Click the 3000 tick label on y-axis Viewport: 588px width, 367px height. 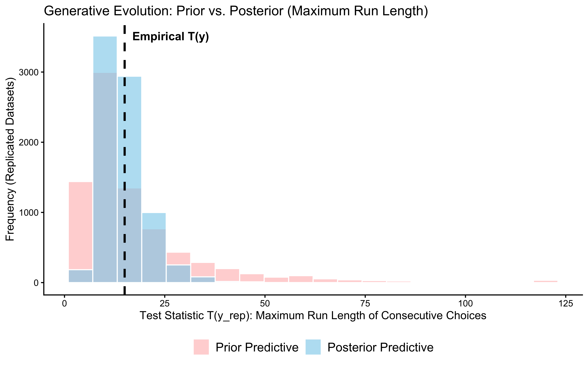click(x=29, y=72)
